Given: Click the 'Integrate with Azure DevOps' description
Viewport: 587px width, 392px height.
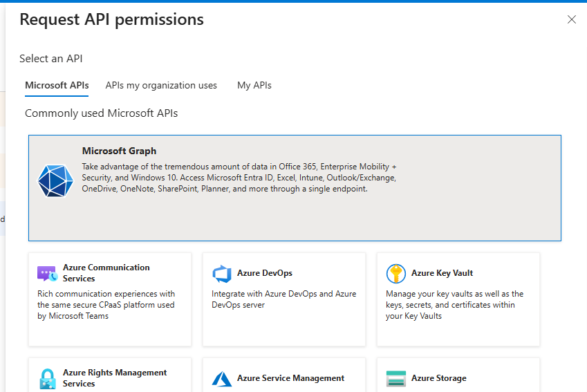Looking at the screenshot, I should tap(283, 299).
